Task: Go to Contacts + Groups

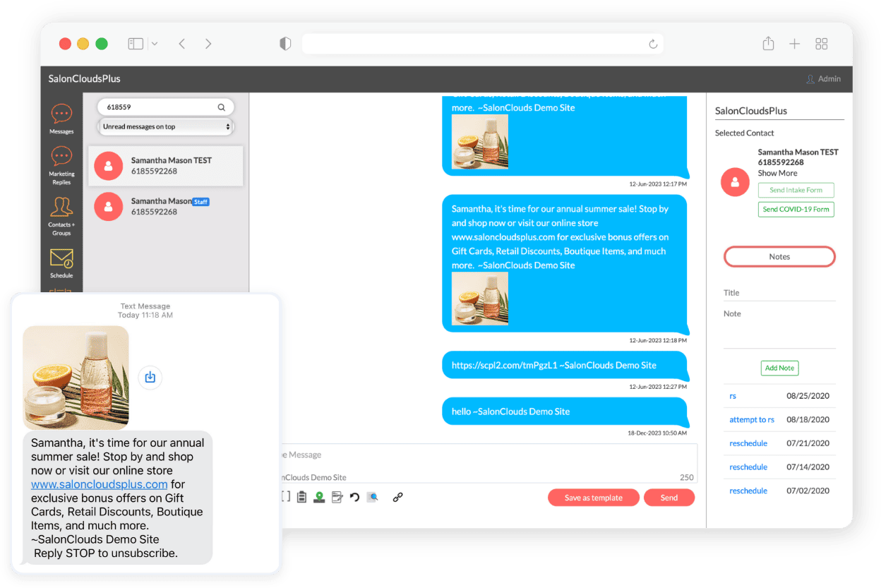Action: pos(61,215)
